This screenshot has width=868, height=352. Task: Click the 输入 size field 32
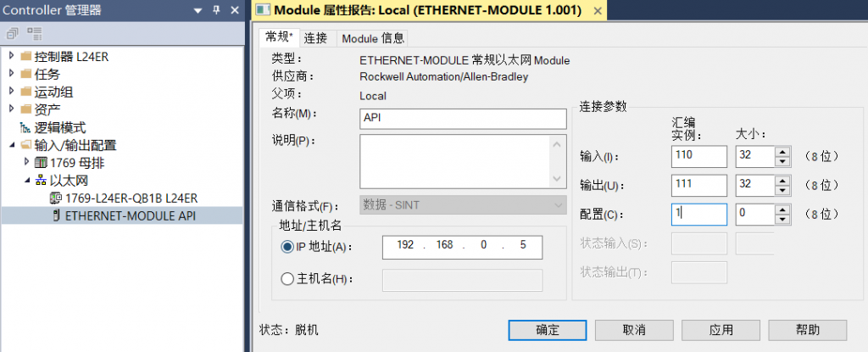coord(754,156)
